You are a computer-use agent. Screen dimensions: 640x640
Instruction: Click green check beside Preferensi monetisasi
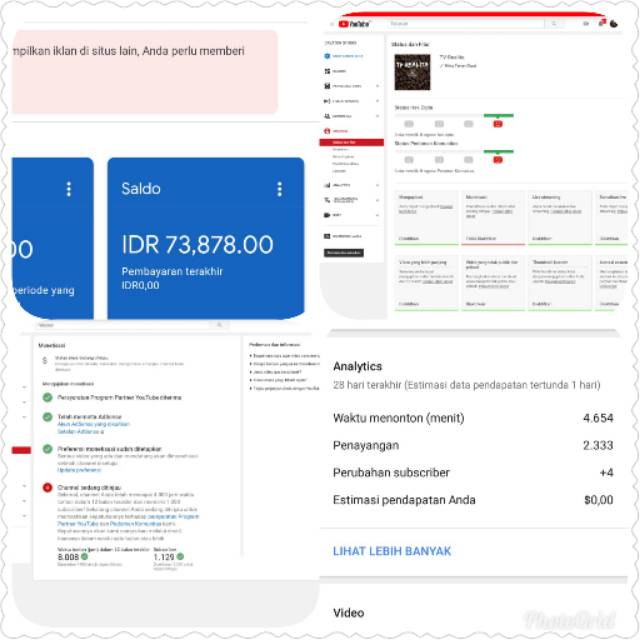[x=47, y=449]
